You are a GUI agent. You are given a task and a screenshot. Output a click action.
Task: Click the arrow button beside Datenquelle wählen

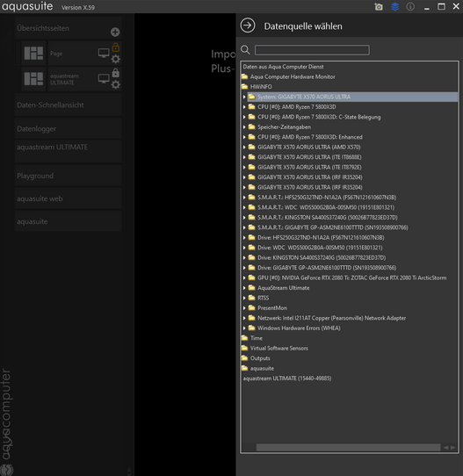pos(248,25)
